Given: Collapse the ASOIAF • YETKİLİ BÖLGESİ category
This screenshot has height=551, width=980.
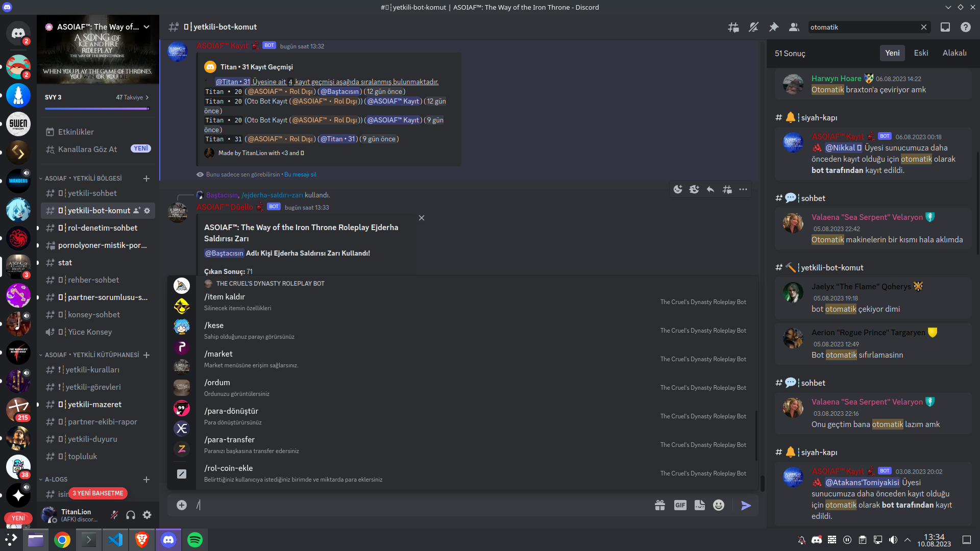Looking at the screenshot, I should 83,179.
